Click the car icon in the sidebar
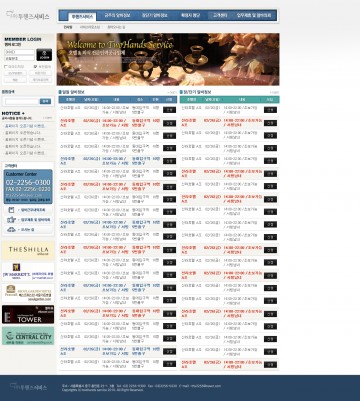 pos(11,230)
